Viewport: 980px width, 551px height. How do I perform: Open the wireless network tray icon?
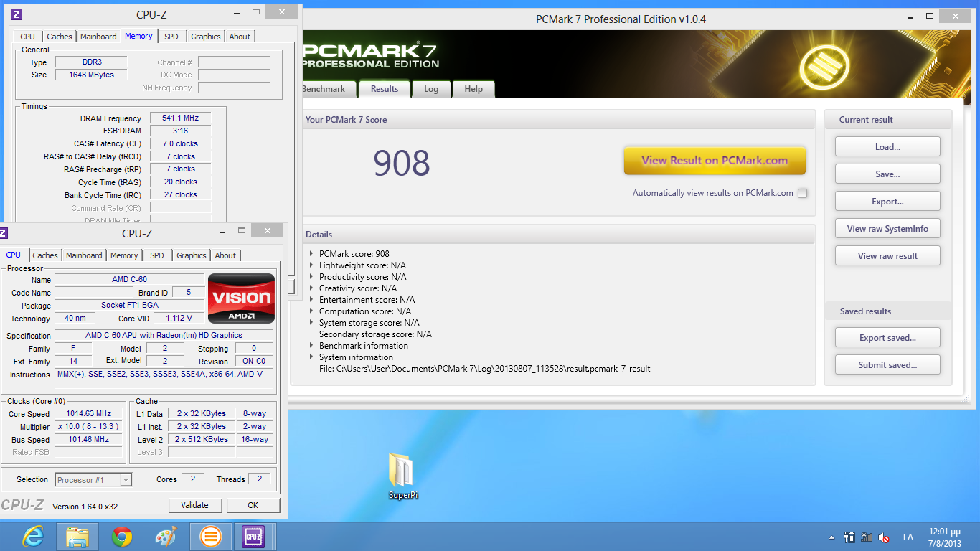(x=867, y=537)
